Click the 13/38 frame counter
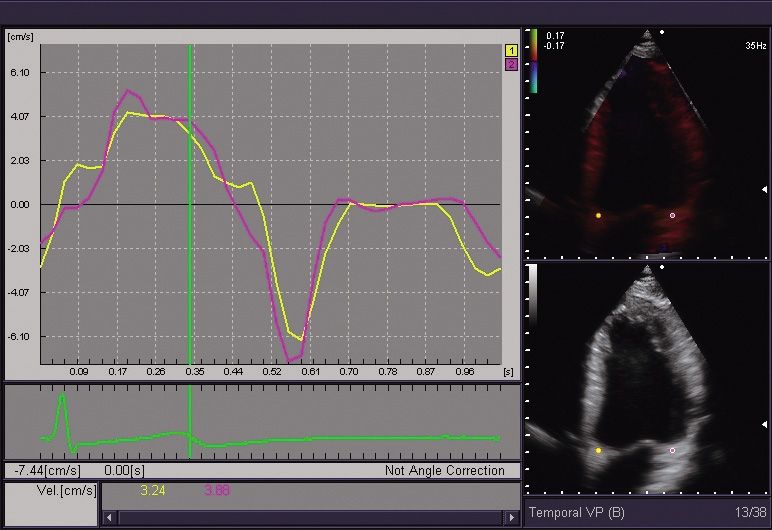Image resolution: width=772 pixels, height=530 pixels. 749,512
